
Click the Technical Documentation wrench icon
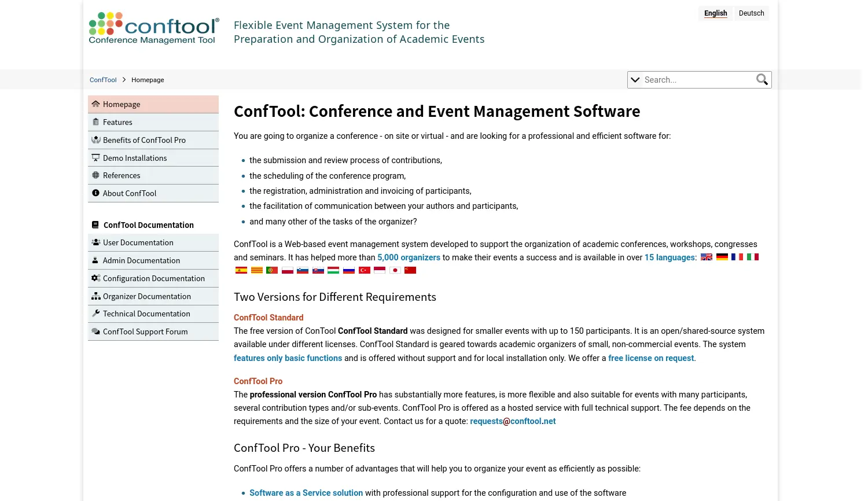96,313
